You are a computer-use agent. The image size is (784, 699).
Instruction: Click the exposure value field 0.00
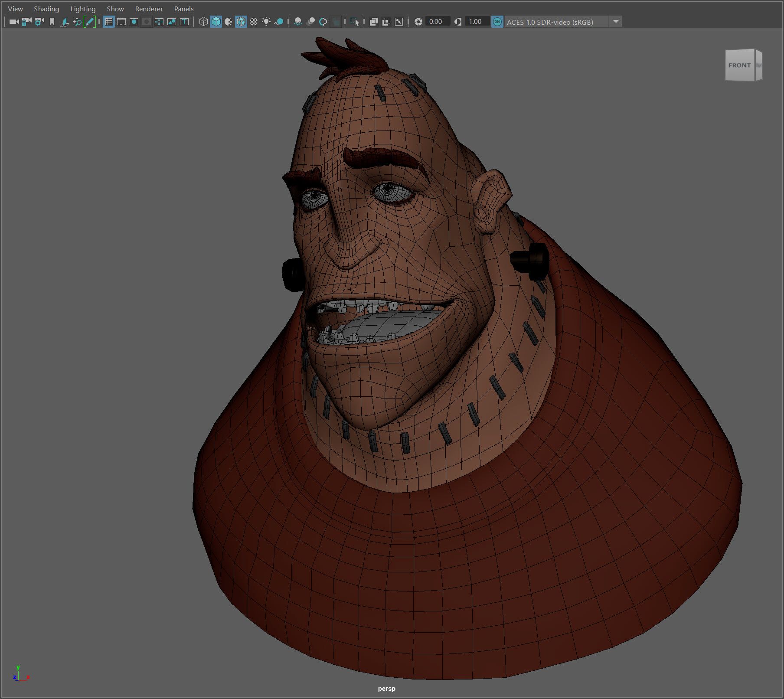(x=437, y=22)
